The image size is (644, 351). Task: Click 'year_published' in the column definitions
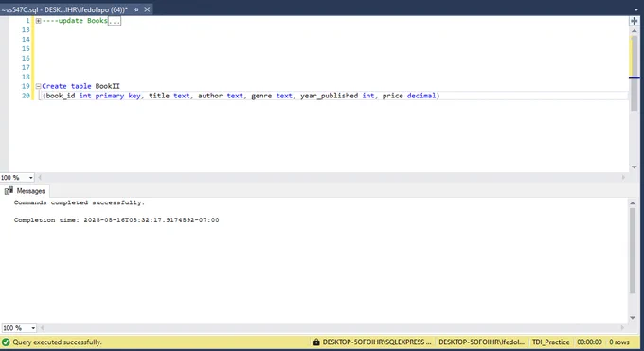(329, 96)
